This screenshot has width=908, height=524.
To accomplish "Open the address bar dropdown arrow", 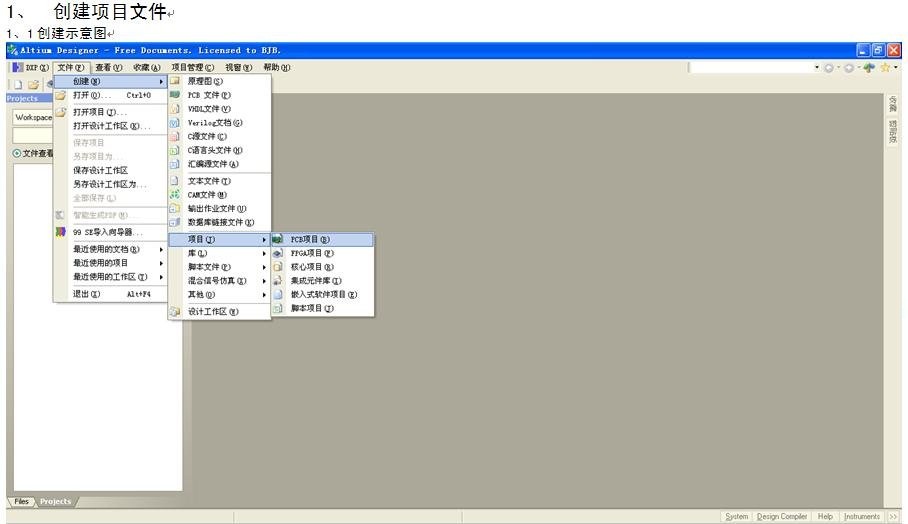I will click(x=817, y=68).
